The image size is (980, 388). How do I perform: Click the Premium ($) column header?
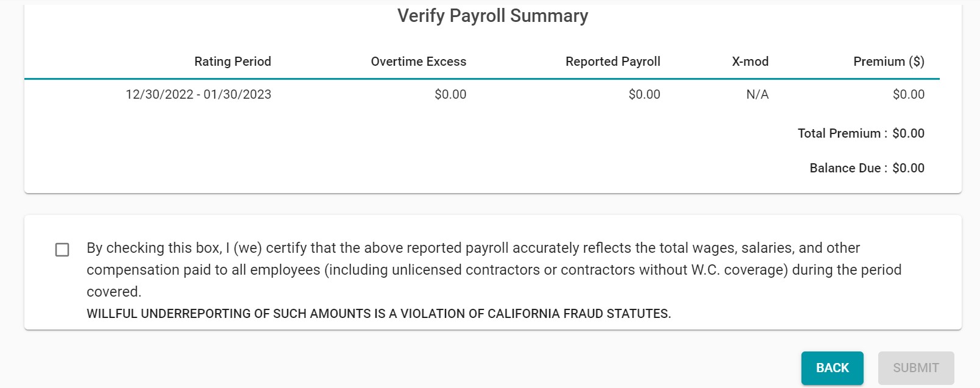click(888, 62)
